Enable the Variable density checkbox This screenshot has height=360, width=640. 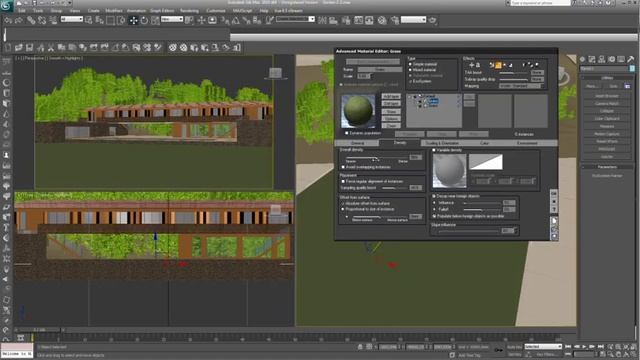434,150
